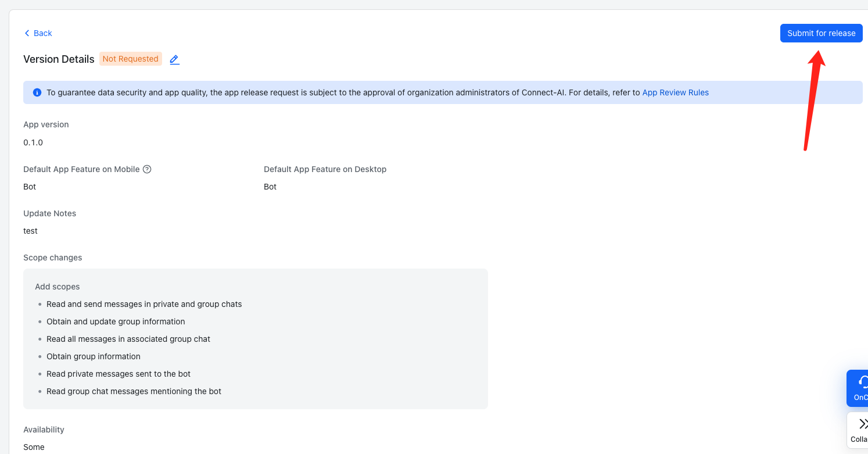The width and height of the screenshot is (868, 454).
Task: Click the App version value 0.1.0
Action: point(33,142)
